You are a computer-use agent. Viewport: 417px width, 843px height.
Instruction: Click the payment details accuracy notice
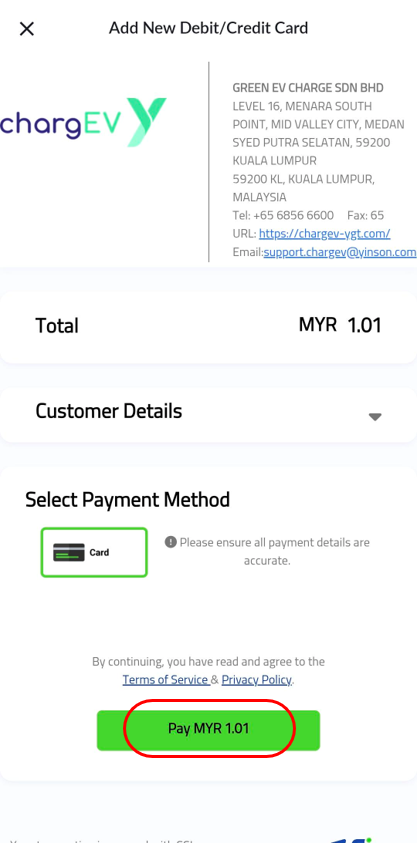(267, 551)
